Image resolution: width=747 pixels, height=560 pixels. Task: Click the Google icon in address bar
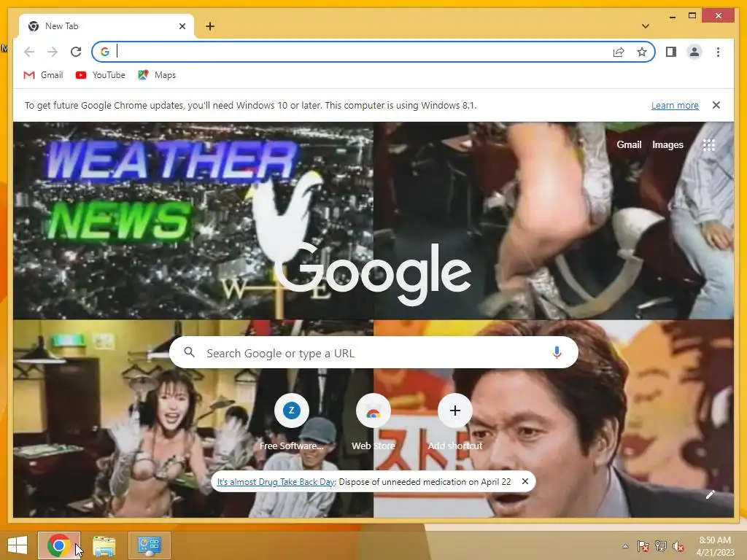(105, 52)
